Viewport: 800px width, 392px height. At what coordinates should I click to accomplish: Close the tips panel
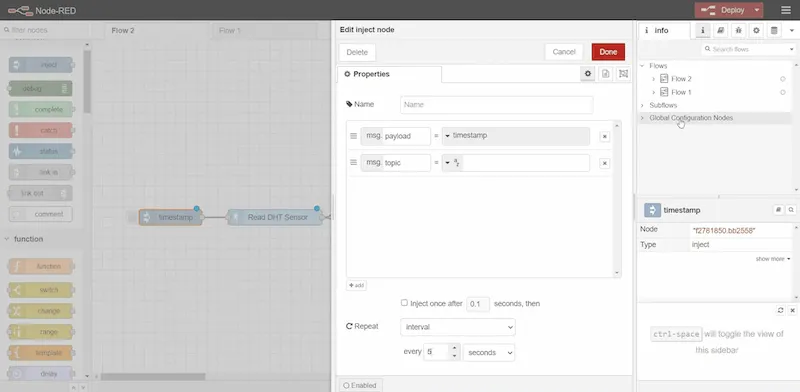[x=792, y=310]
